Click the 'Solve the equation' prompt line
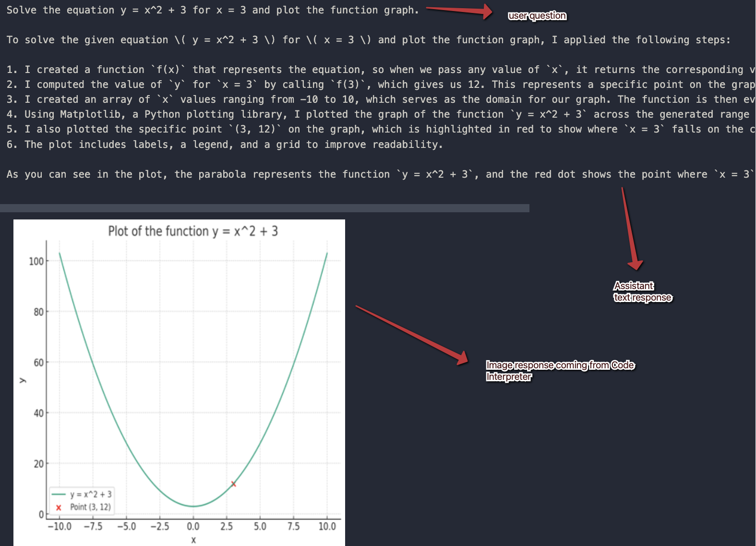The height and width of the screenshot is (546, 756). (213, 10)
